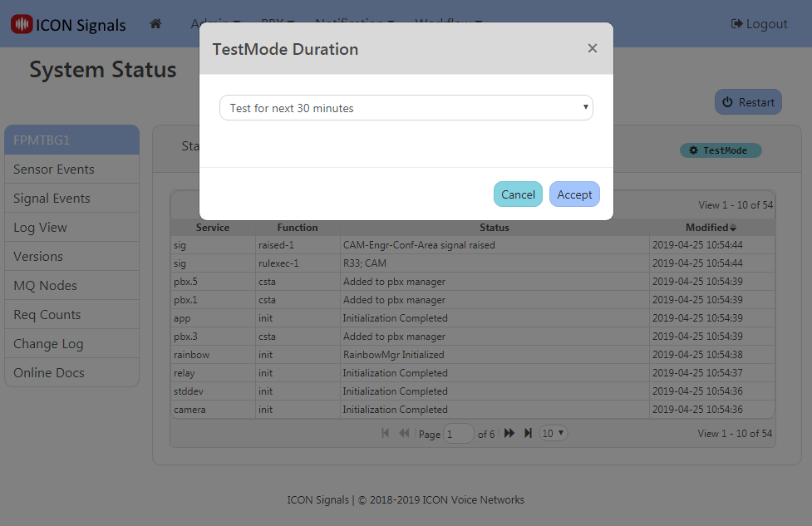Select Sensor Events from the sidebar
The height and width of the screenshot is (526, 812).
click(71, 169)
